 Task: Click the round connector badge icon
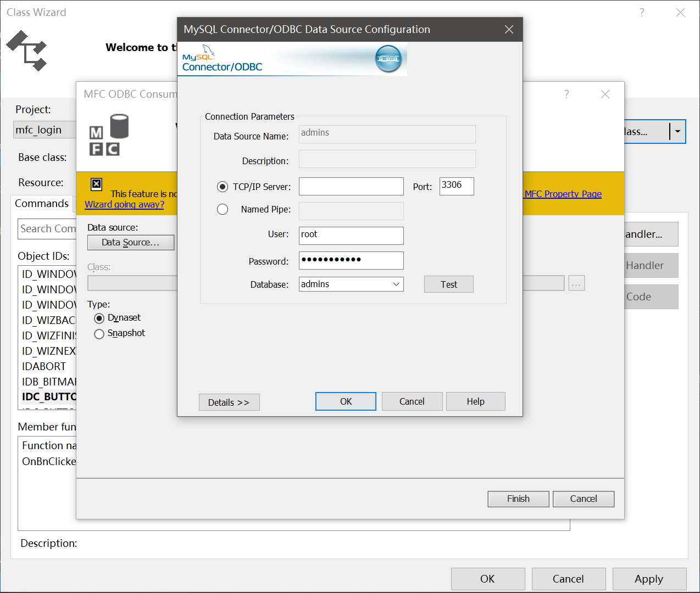point(388,59)
